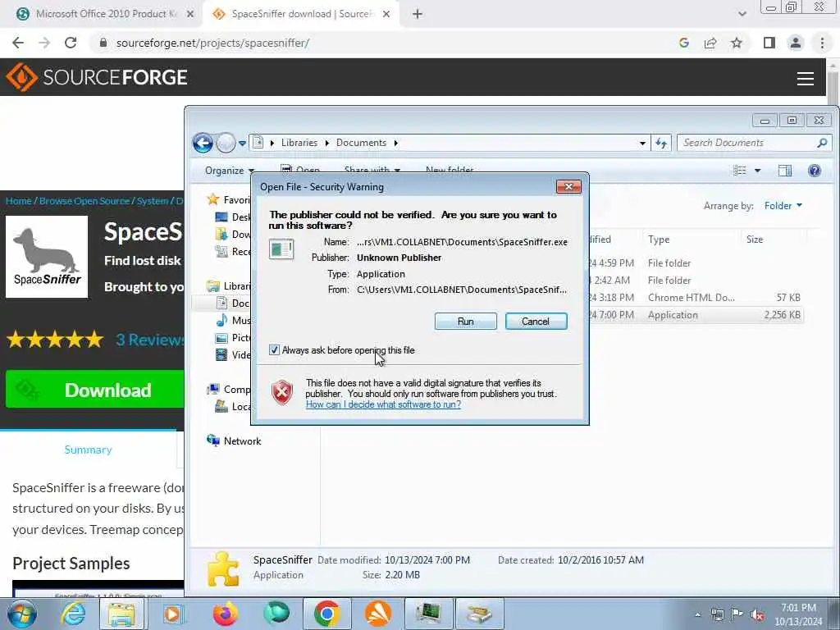Toggle the Chrome side panel icon
The width and height of the screenshot is (840, 630).
pos(769,43)
